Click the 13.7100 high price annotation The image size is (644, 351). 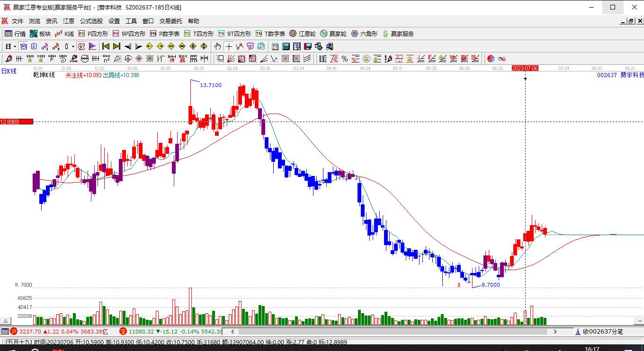[211, 85]
